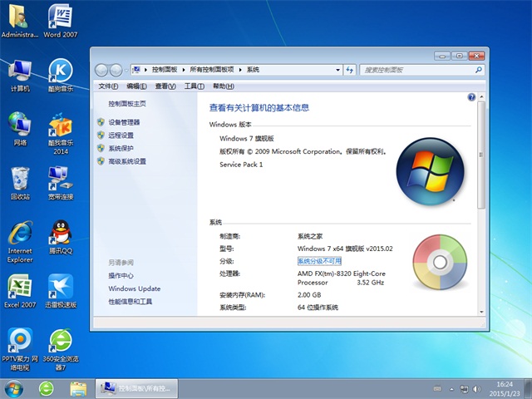Click the vertical scrollbar thumb

480,155
